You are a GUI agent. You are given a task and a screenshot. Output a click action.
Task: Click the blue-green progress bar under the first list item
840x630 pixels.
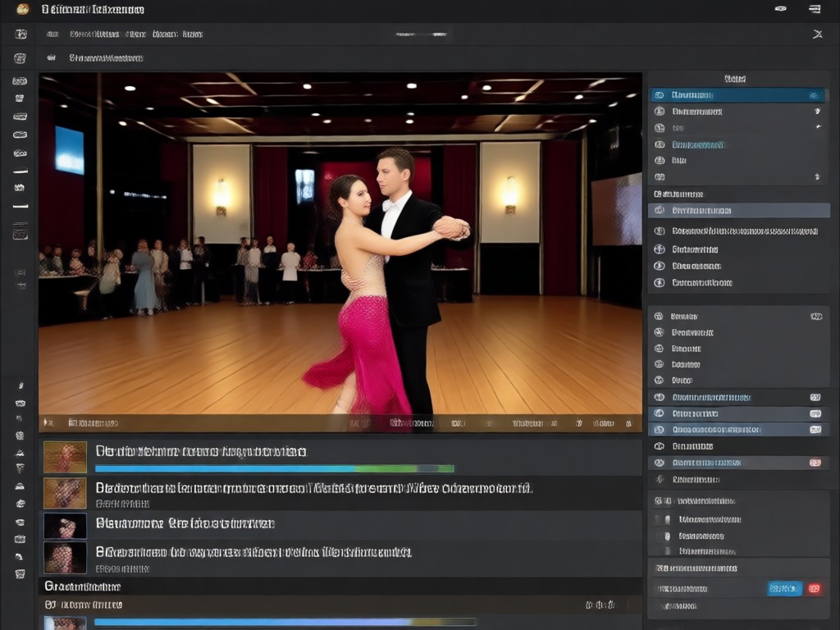275,468
